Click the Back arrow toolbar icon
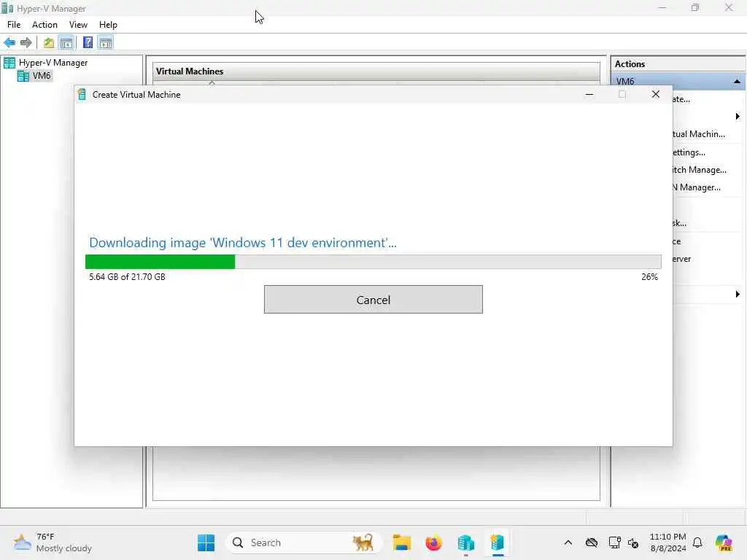 (x=9, y=43)
